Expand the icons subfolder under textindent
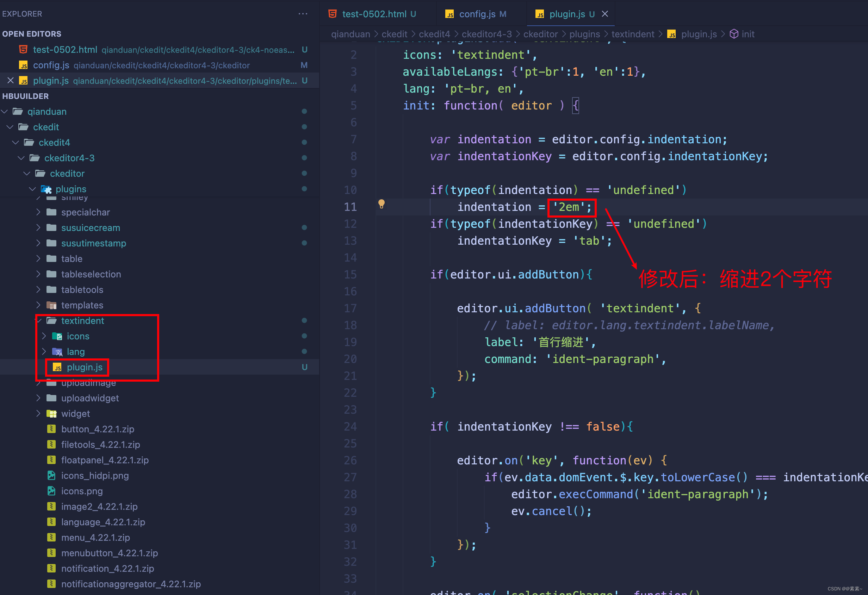 point(44,336)
